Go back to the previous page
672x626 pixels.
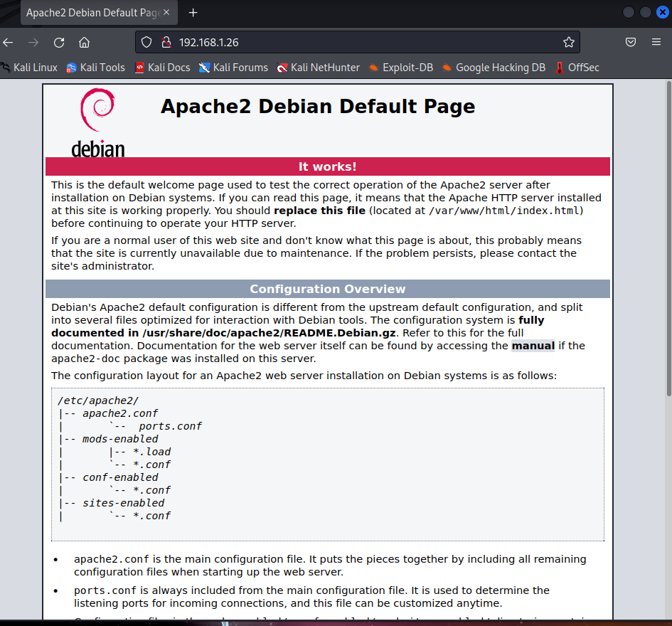[x=8, y=43]
